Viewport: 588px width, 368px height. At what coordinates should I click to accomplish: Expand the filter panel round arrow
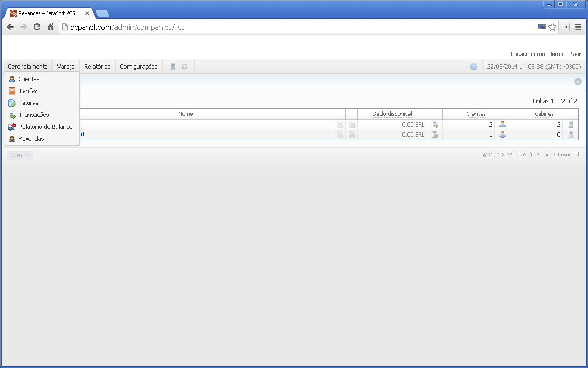click(x=578, y=81)
